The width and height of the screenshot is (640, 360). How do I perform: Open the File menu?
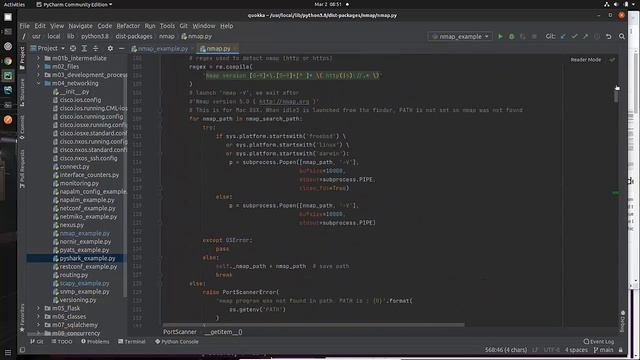[x=24, y=26]
